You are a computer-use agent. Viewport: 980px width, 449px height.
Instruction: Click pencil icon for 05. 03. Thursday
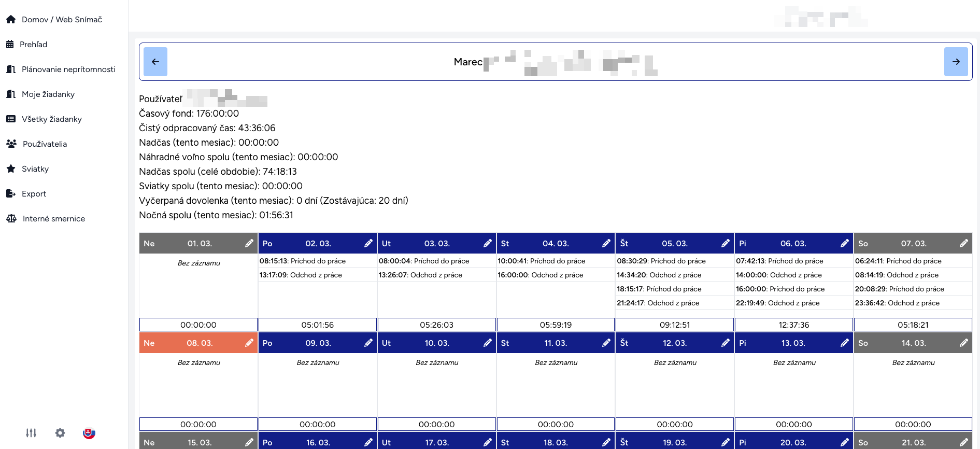(726, 243)
